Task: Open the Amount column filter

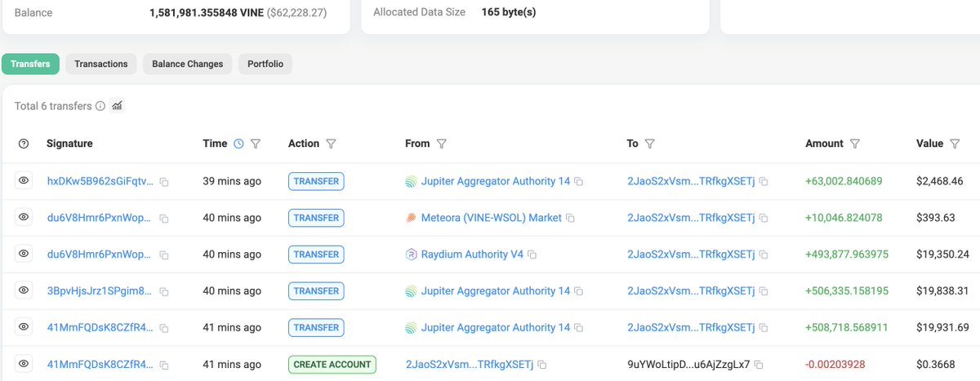Action: (855, 144)
